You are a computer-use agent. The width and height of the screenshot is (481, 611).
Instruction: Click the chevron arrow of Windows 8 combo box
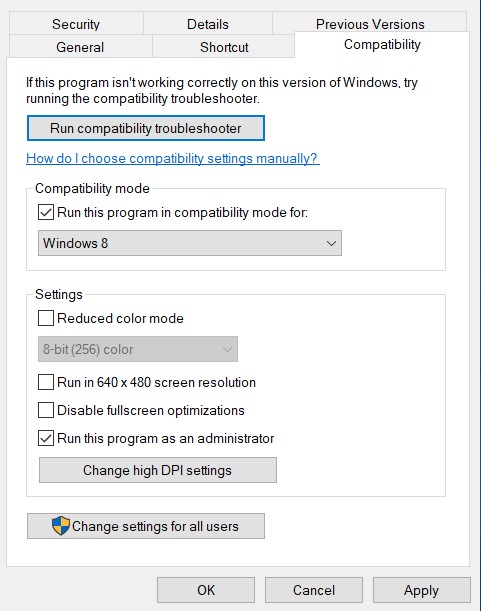(x=331, y=244)
